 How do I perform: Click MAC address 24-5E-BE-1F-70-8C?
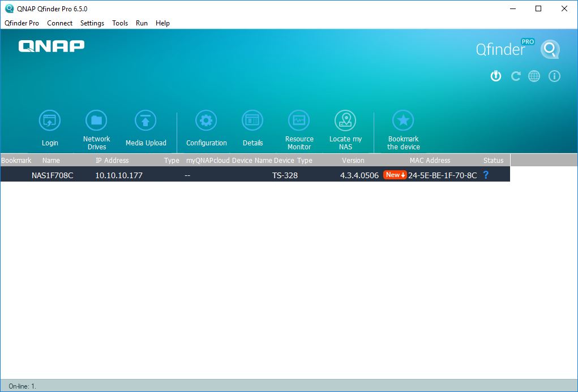[x=442, y=175]
